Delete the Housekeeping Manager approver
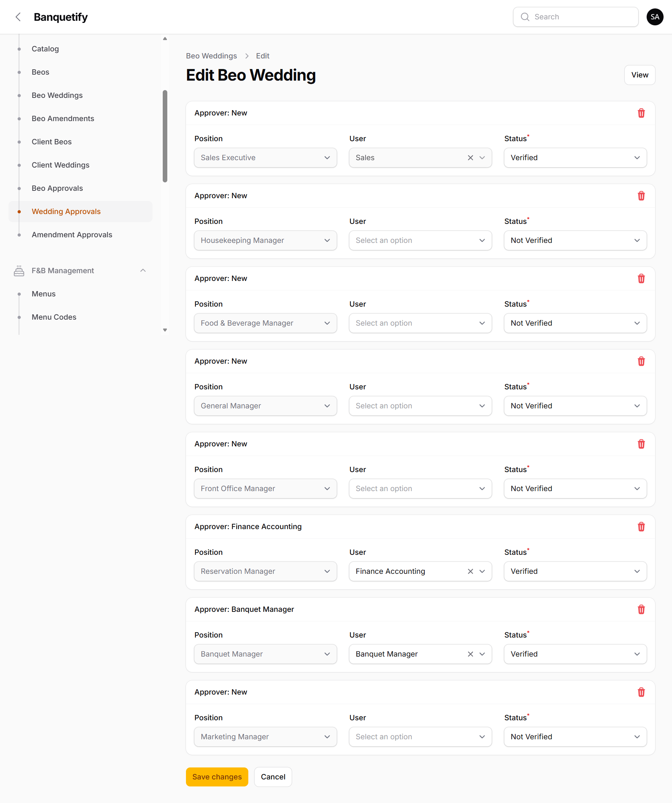The width and height of the screenshot is (672, 803). tap(641, 196)
